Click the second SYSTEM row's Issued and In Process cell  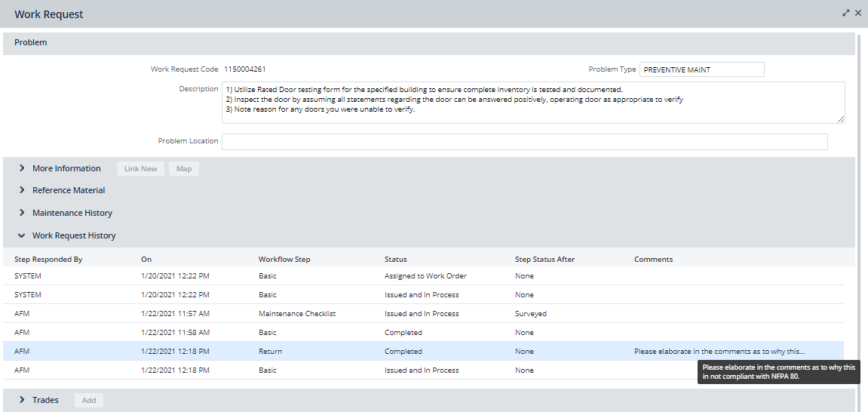(x=422, y=294)
